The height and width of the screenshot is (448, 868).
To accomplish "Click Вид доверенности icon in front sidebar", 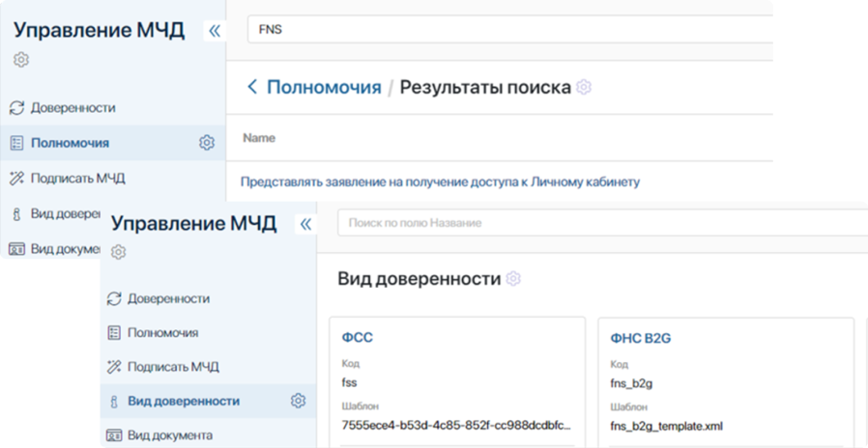I will [114, 402].
